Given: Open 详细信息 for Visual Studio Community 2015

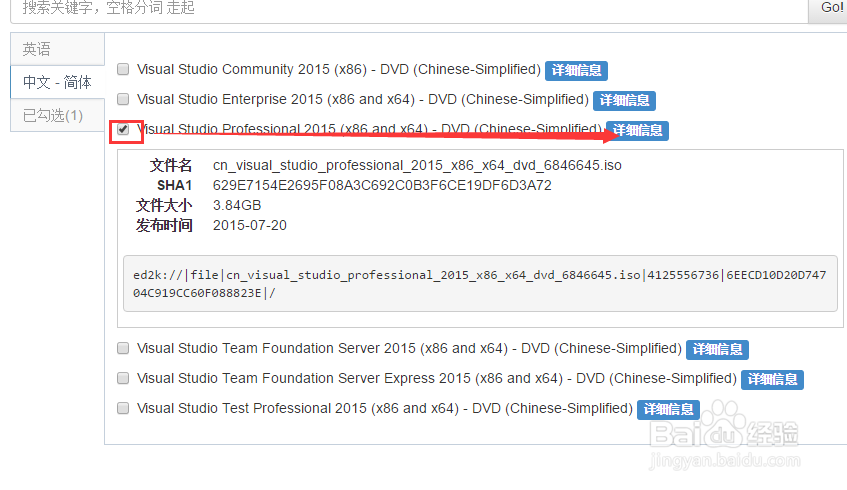Looking at the screenshot, I should tap(576, 70).
